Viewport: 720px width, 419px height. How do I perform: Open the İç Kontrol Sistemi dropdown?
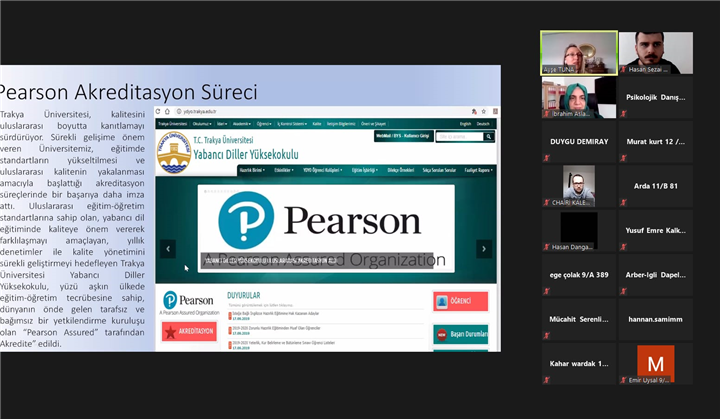(x=292, y=124)
